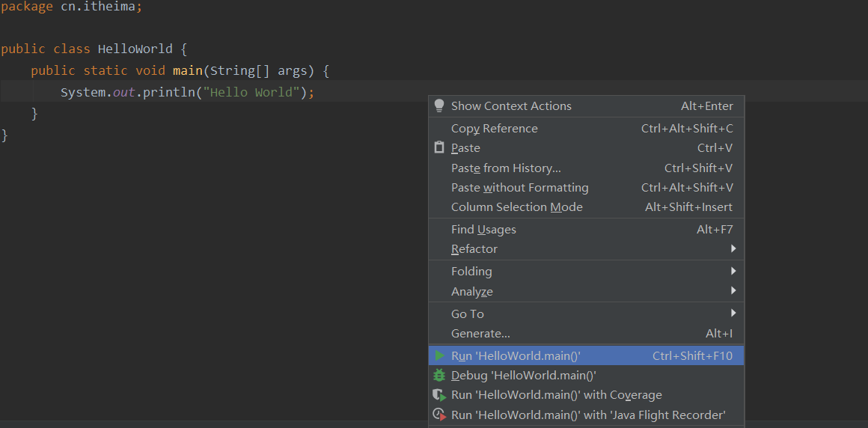
Task: Choose Paste from History option
Action: click(506, 168)
